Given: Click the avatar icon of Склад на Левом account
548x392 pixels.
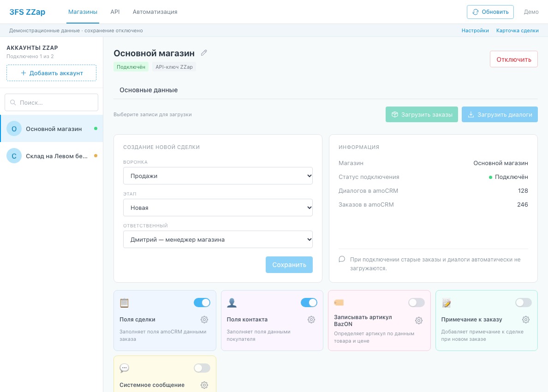Looking at the screenshot, I should point(14,156).
